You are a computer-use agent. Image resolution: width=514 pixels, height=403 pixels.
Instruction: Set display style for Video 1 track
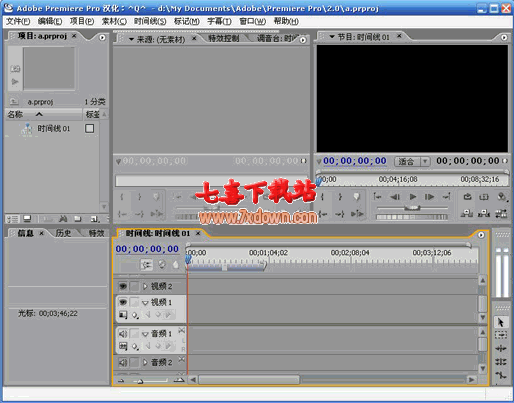[123, 315]
